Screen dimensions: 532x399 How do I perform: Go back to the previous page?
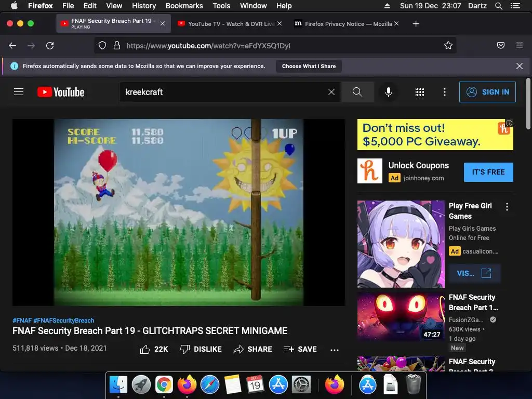(x=12, y=46)
